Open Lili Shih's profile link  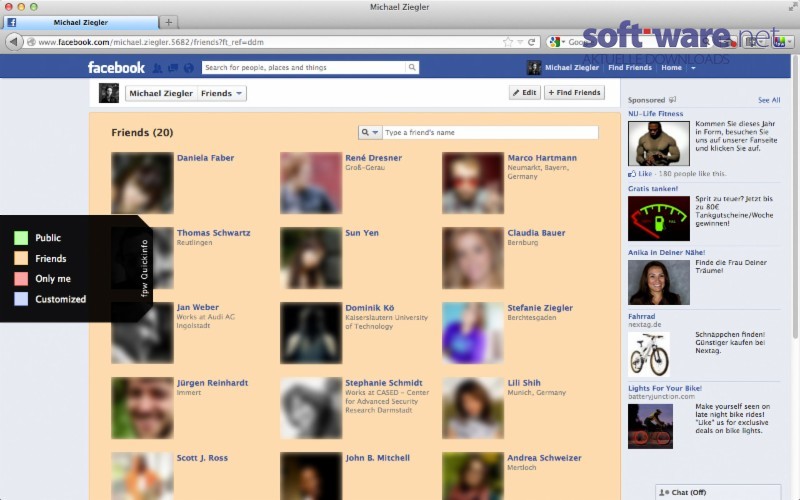(x=524, y=383)
